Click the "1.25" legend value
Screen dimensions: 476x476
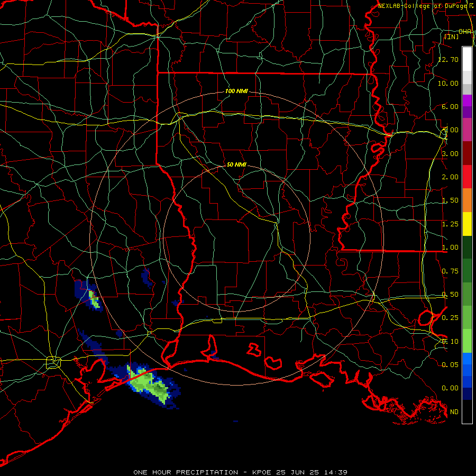(450, 224)
